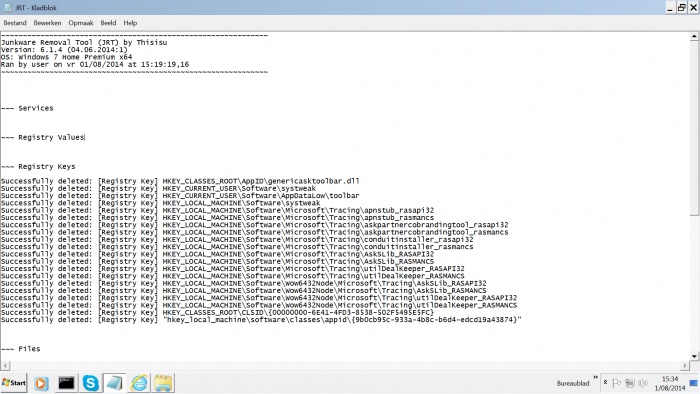This screenshot has height=394, width=700.
Task: Open the Action Center flag icon
Action: [617, 383]
